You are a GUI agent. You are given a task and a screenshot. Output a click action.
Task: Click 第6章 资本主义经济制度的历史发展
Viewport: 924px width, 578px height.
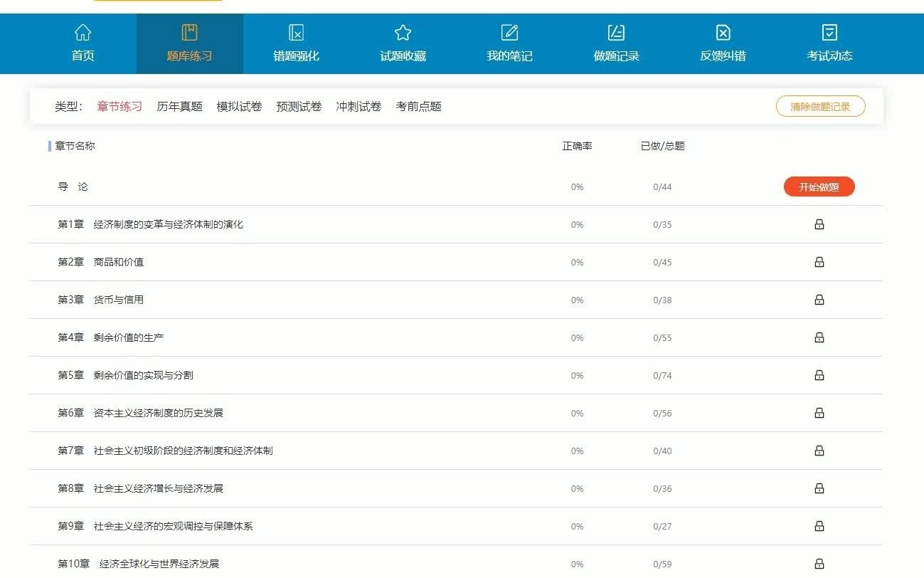point(140,413)
